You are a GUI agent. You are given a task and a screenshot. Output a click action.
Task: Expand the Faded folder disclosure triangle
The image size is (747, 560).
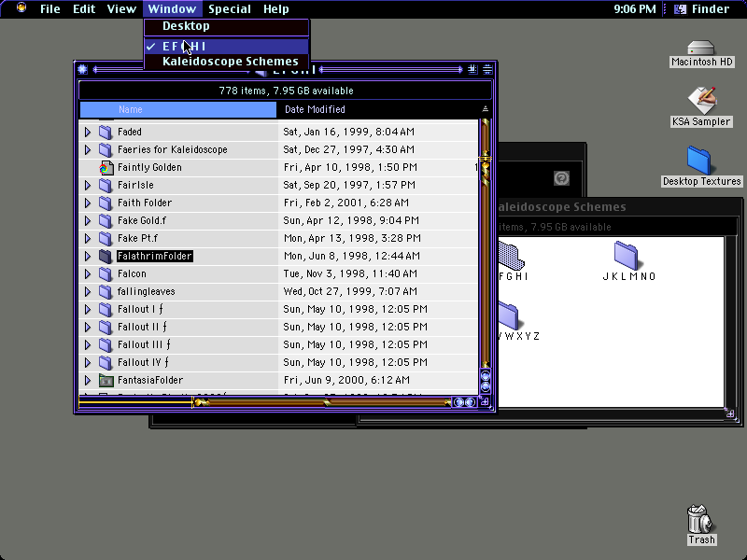pos(88,132)
